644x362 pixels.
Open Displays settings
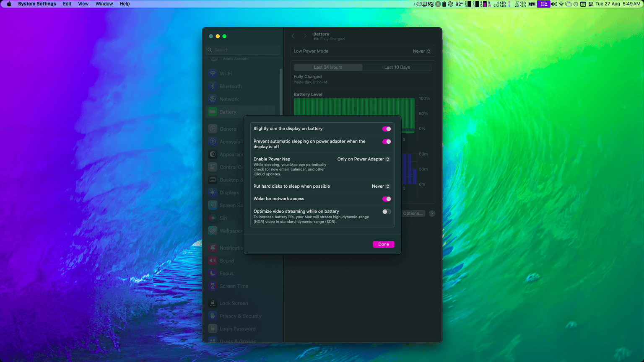pos(229,192)
